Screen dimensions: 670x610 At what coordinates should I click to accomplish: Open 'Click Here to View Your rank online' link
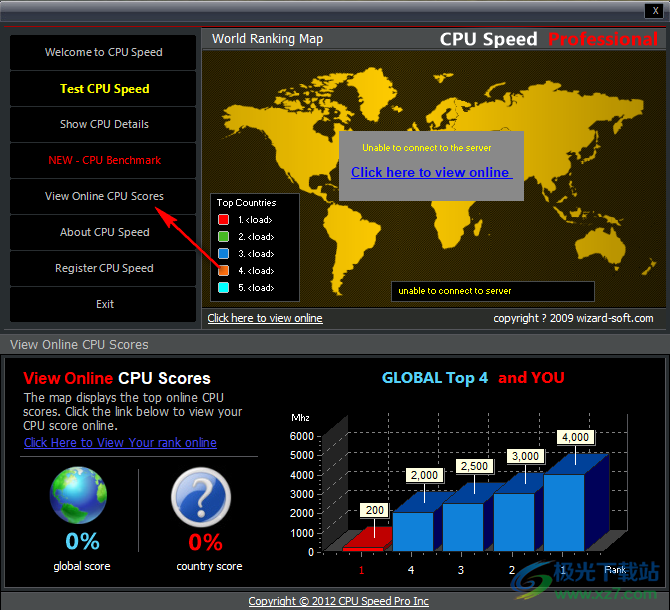tap(120, 443)
